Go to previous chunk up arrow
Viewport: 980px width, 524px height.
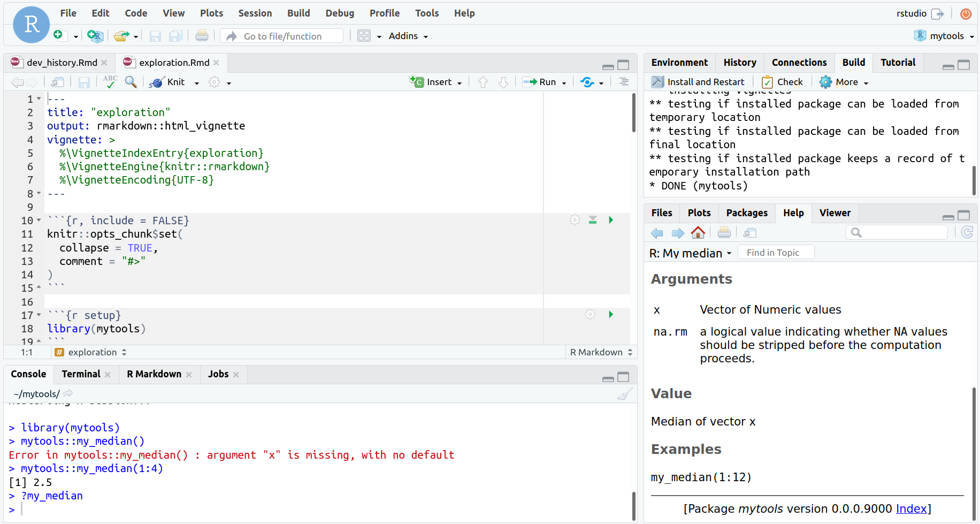click(483, 82)
